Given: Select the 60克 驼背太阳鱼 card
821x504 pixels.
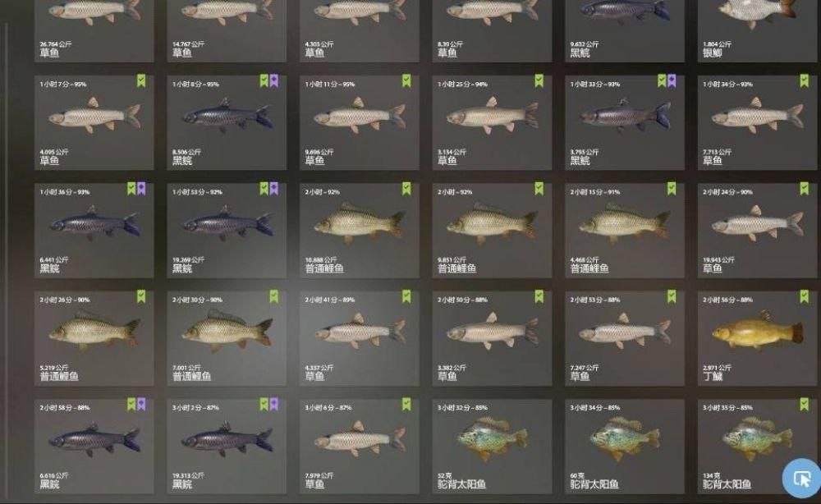Looking at the screenshot, I should pyautogui.click(x=625, y=447).
